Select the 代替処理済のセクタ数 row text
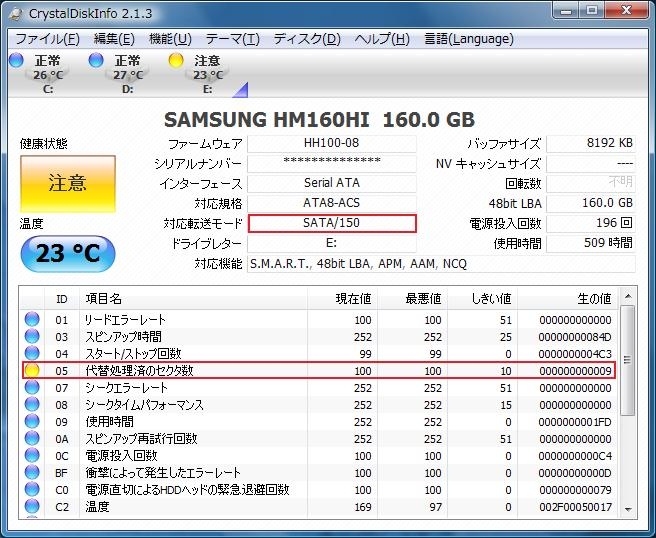 139,371
